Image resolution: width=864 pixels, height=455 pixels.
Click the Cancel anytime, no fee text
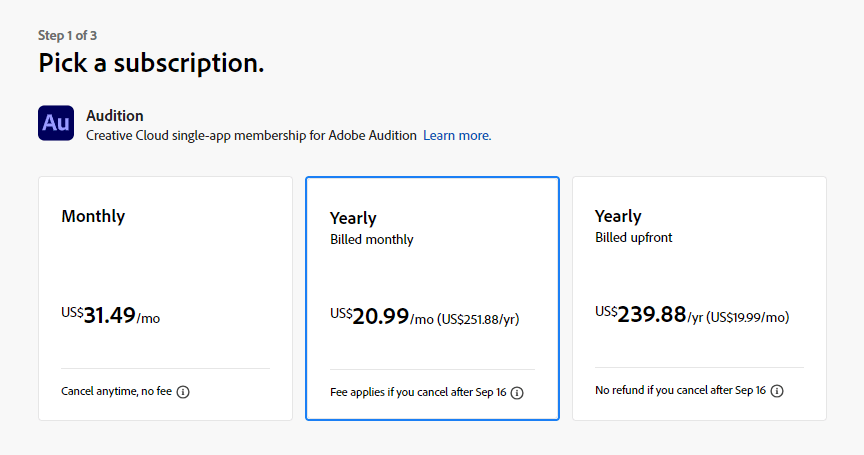(x=116, y=391)
